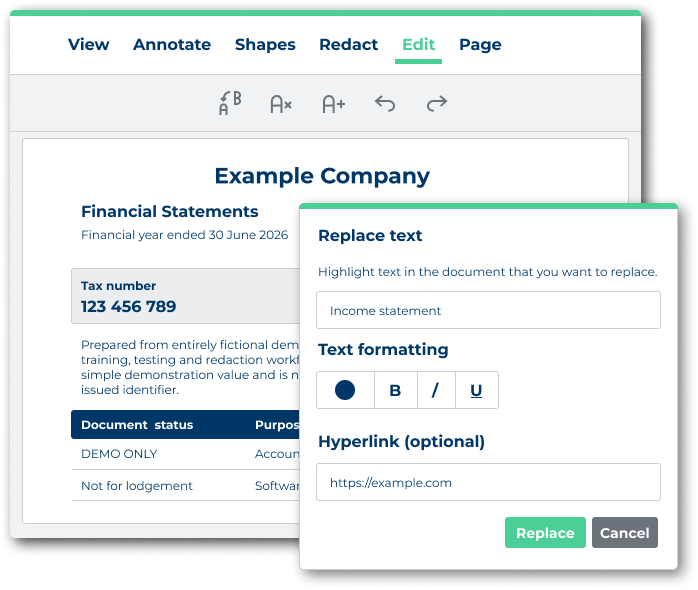This screenshot has width=698, height=590.
Task: Switch to the Annotate tab
Action: click(172, 45)
